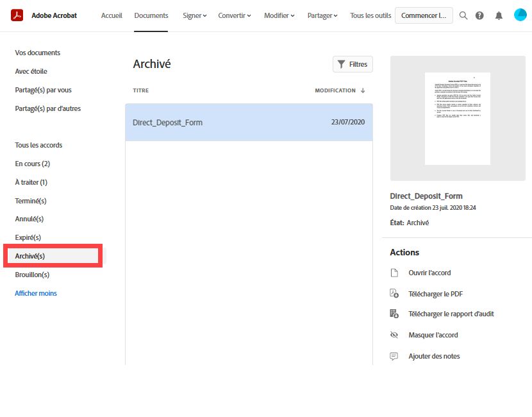Open the help question mark icon
This screenshot has width=532, height=417.
[479, 15]
